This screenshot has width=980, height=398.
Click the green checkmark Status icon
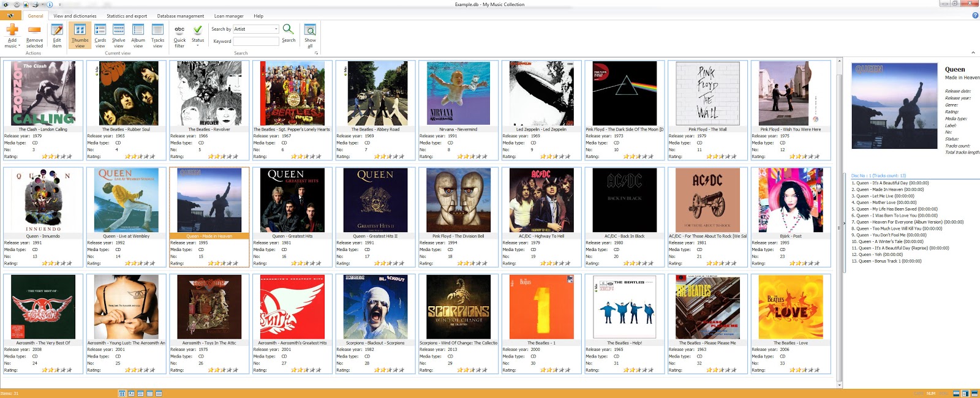[x=198, y=30]
